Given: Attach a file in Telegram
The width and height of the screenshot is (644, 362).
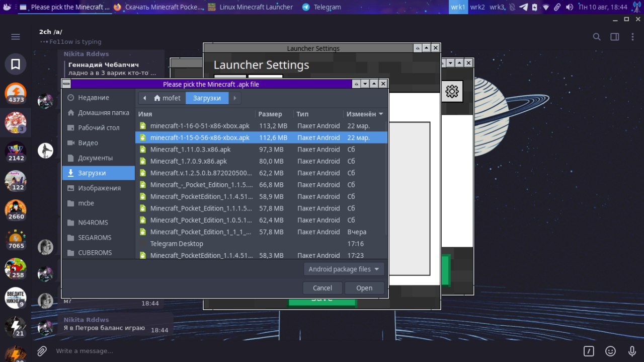Looking at the screenshot, I should click(x=42, y=351).
